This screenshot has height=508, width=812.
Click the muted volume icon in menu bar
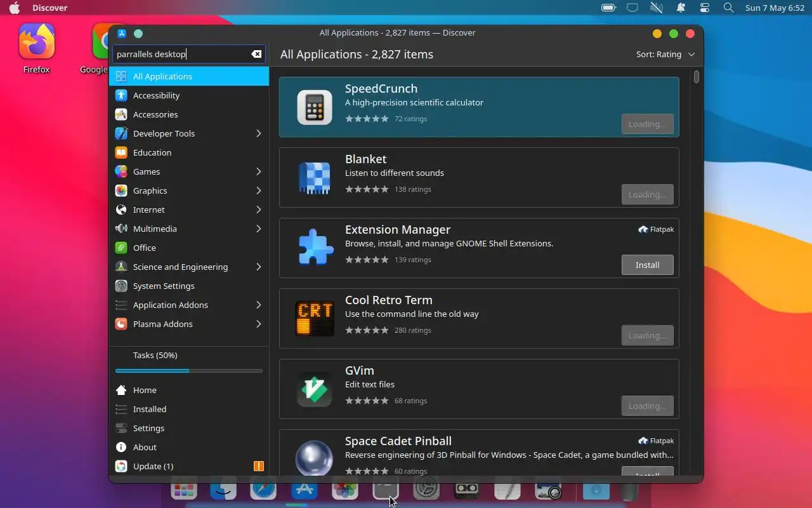[657, 8]
